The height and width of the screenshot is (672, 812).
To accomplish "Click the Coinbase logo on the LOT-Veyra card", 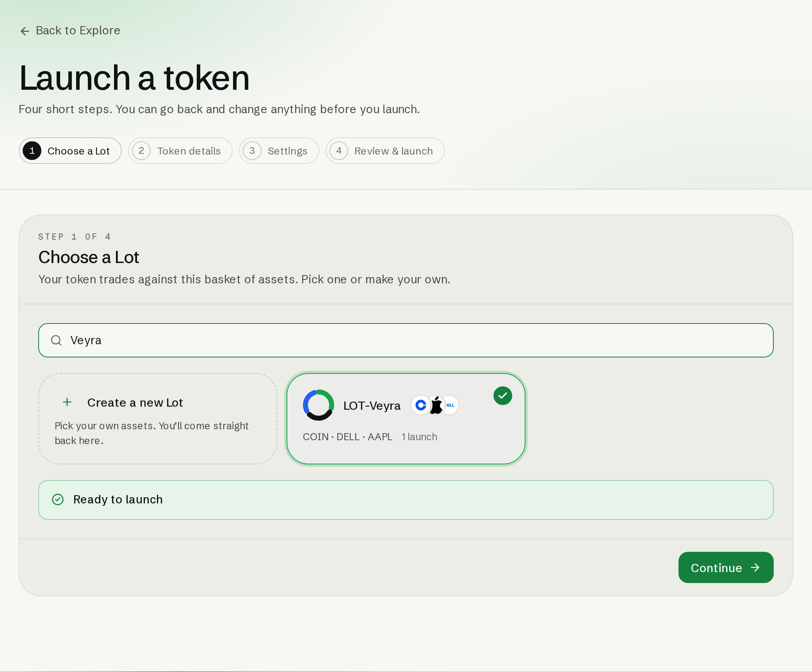I will click(x=420, y=405).
